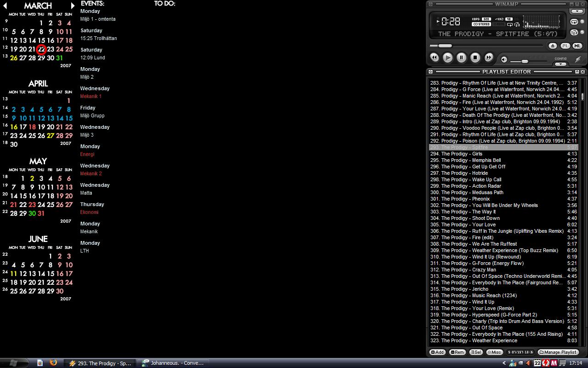
Task: Click the Winamp eject/open file button
Action: [553, 46]
